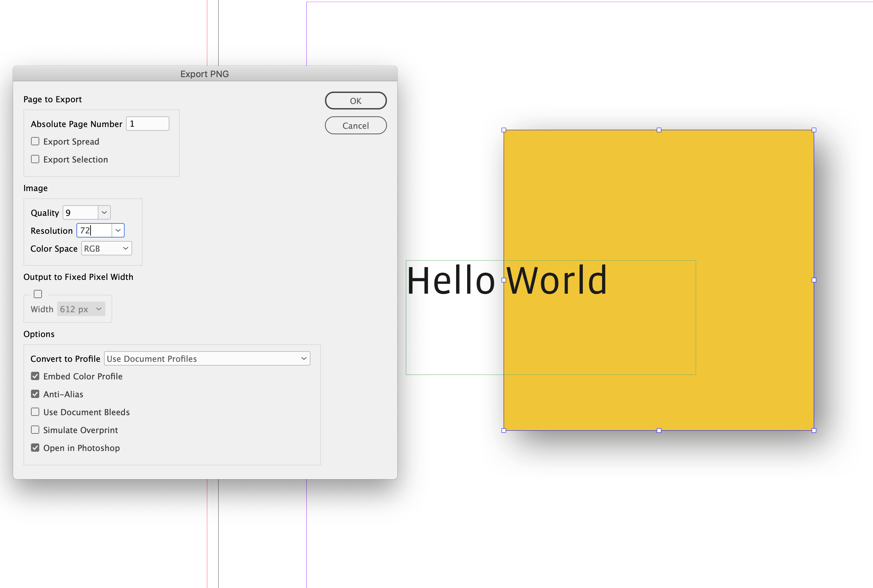The image size is (873, 588).
Task: Disable the Embed Color Profile option
Action: coord(35,376)
